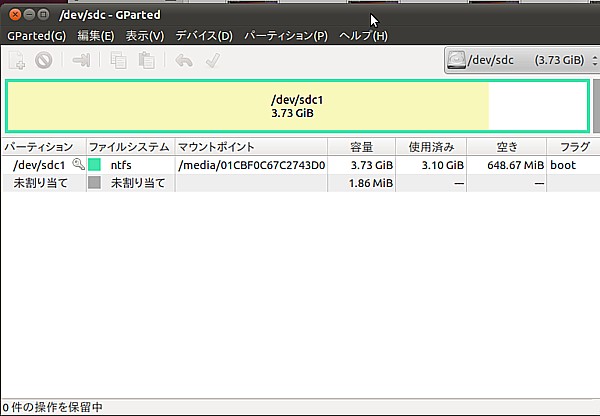The width and height of the screenshot is (600, 416).
Task: Select the 未割り当て partition row
Action: click(x=300, y=183)
